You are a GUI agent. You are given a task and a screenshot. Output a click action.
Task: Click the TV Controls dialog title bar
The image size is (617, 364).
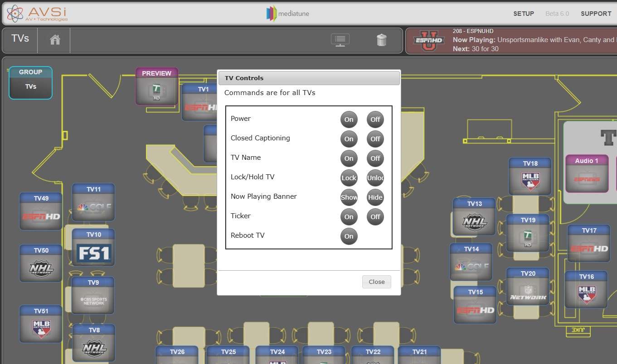[x=309, y=78]
